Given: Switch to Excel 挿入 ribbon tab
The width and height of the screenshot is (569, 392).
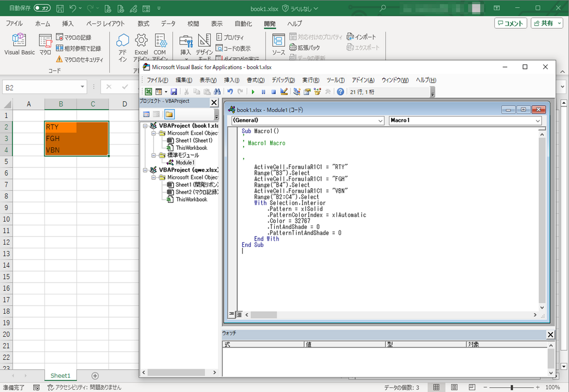Looking at the screenshot, I should point(68,23).
